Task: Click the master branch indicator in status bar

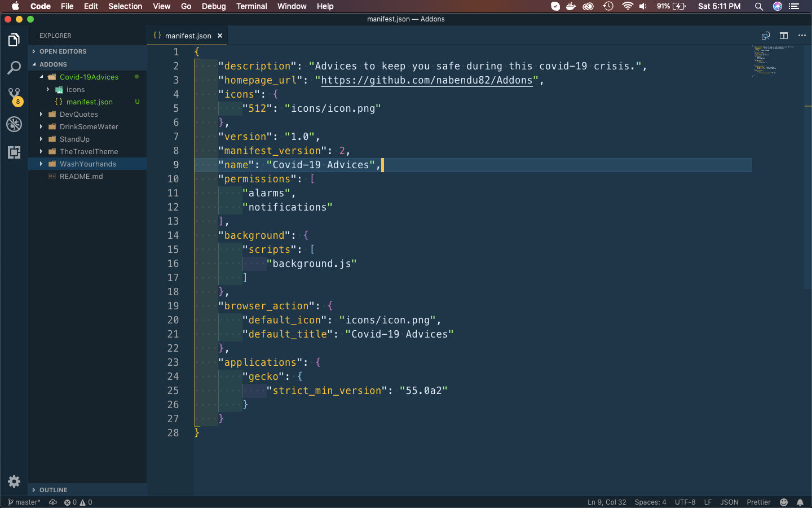Action: [24, 502]
